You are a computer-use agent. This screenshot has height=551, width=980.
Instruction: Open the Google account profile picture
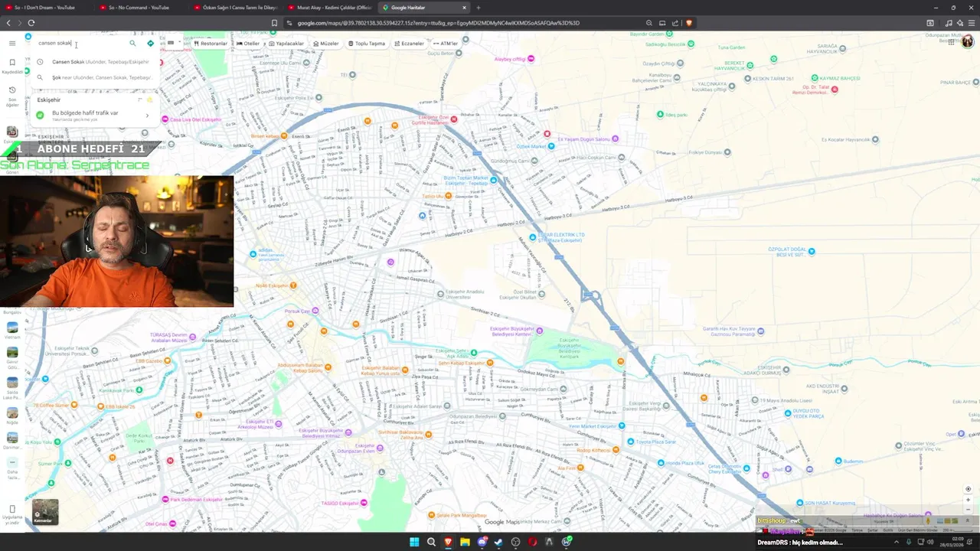968,41
